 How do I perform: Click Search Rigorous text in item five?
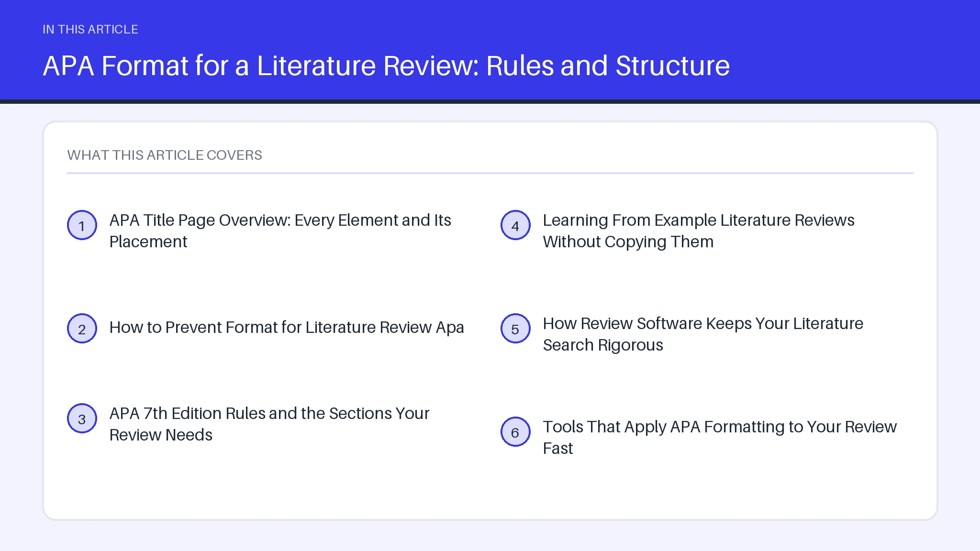click(x=603, y=345)
